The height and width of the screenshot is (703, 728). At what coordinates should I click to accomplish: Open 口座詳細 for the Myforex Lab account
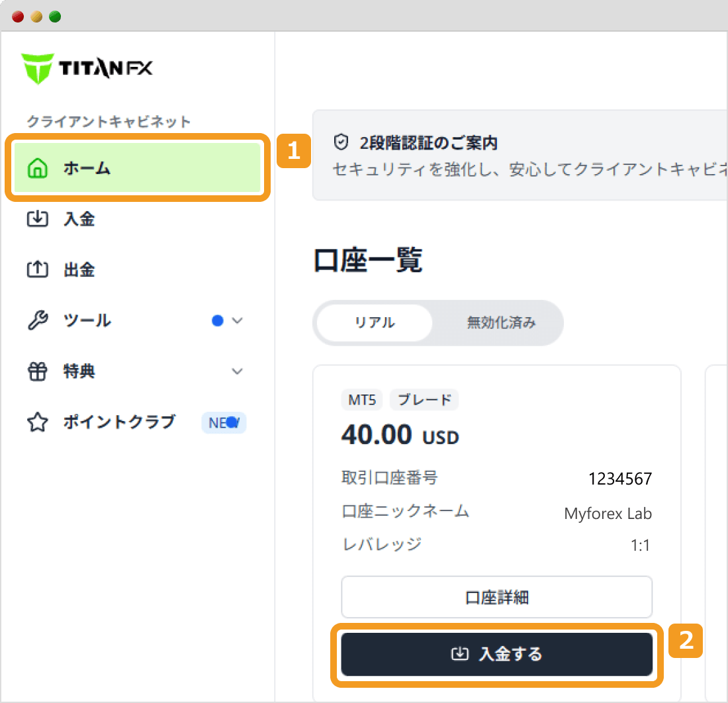tap(496, 596)
